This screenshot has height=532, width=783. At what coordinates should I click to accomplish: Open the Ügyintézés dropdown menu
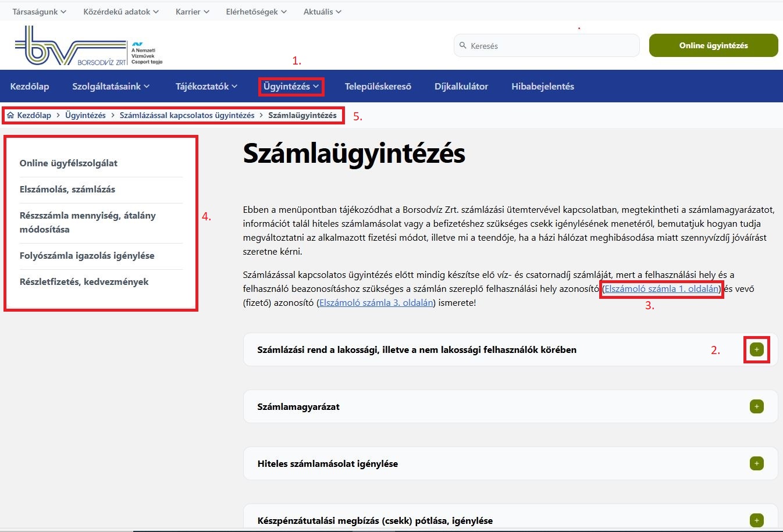coord(291,86)
